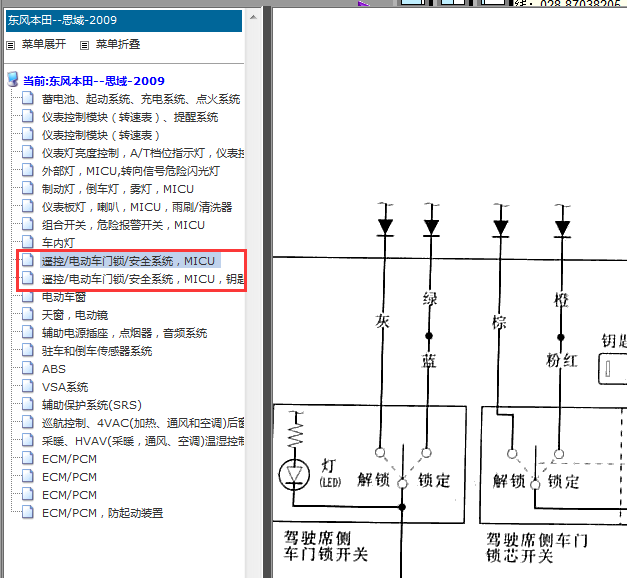The image size is (627, 578).
Task: Click the 菜单折叠 list icon
Action: coord(84,45)
